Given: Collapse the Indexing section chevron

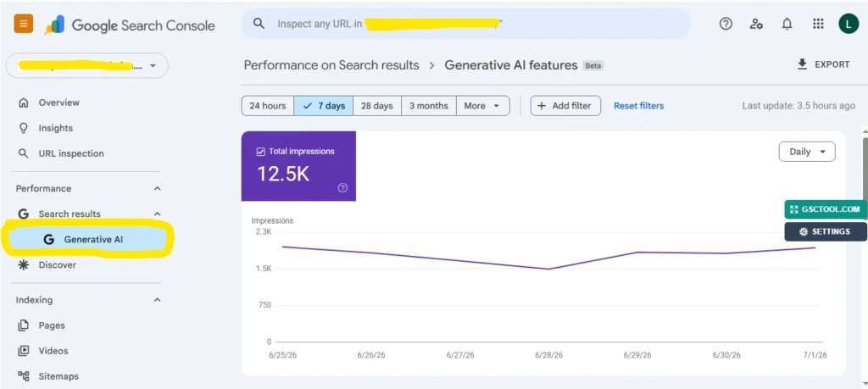Looking at the screenshot, I should coord(157,300).
